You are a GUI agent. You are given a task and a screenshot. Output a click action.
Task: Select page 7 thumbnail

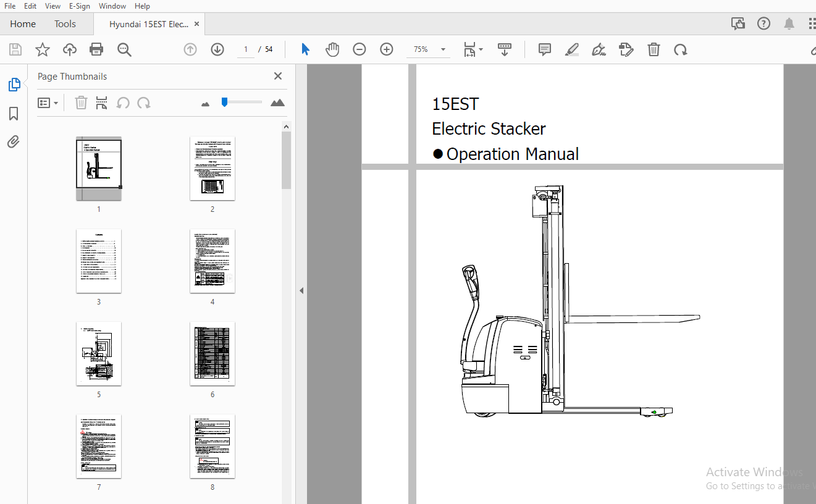(99, 447)
